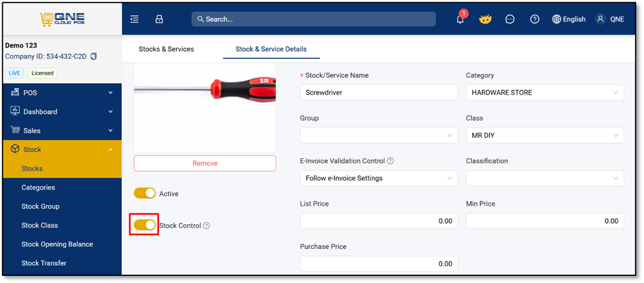Copy the Company ID with the copy icon
Screen dimensions: 644x283
click(94, 56)
